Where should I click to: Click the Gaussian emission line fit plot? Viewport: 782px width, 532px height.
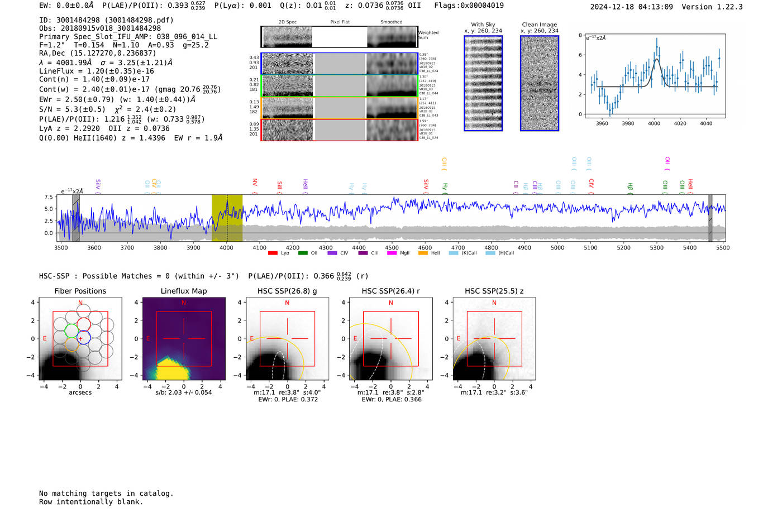click(x=655, y=76)
